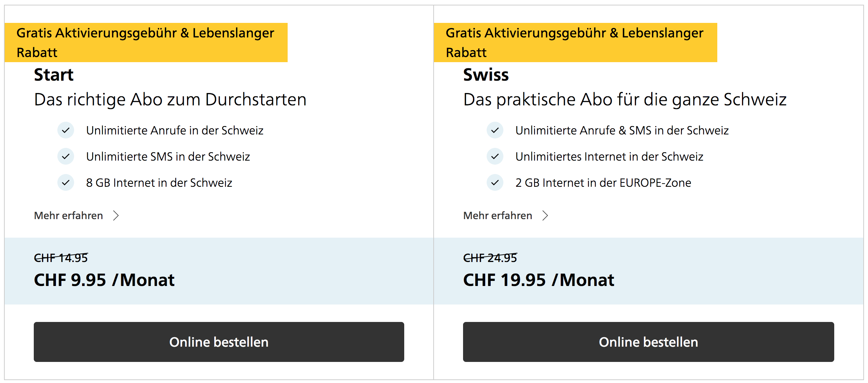Select the Swiss plan title

486,75
